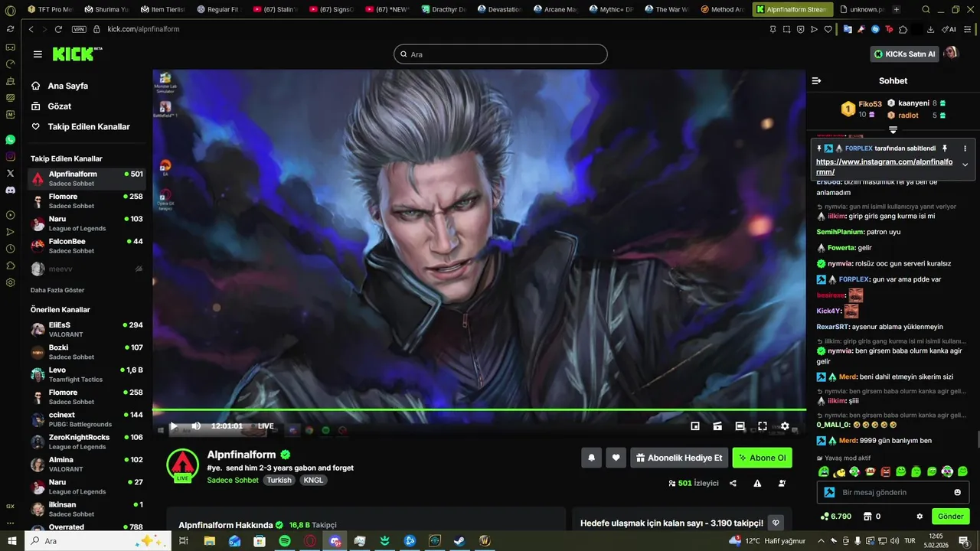Image resolution: width=980 pixels, height=551 pixels.
Task: Open Steam from the Windows taskbar
Action: (459, 540)
